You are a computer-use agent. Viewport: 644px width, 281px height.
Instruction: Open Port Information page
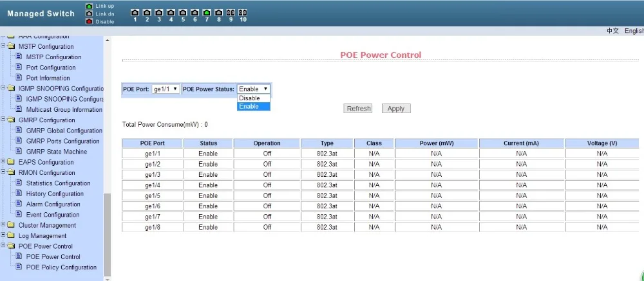(x=48, y=78)
